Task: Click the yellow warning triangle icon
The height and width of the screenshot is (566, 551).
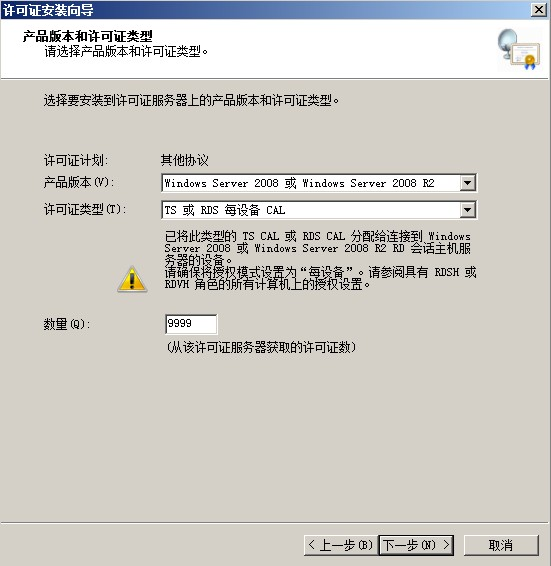Action: pyautogui.click(x=132, y=279)
